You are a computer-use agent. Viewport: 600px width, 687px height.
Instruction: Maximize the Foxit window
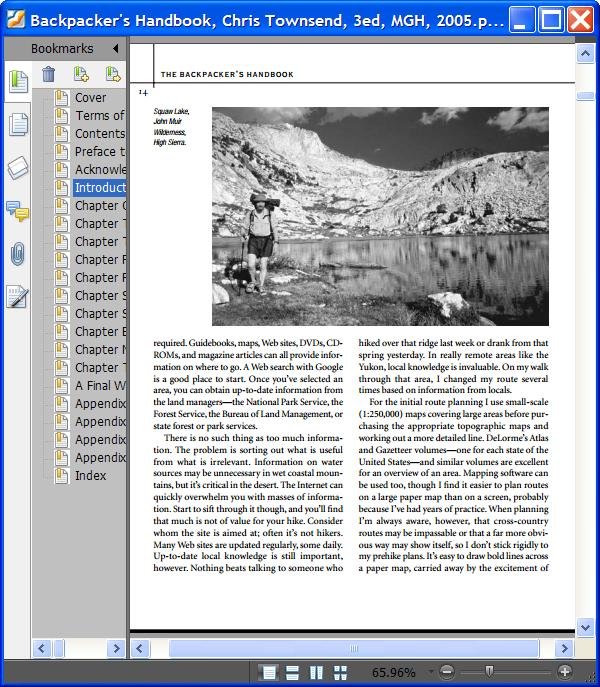pos(551,20)
